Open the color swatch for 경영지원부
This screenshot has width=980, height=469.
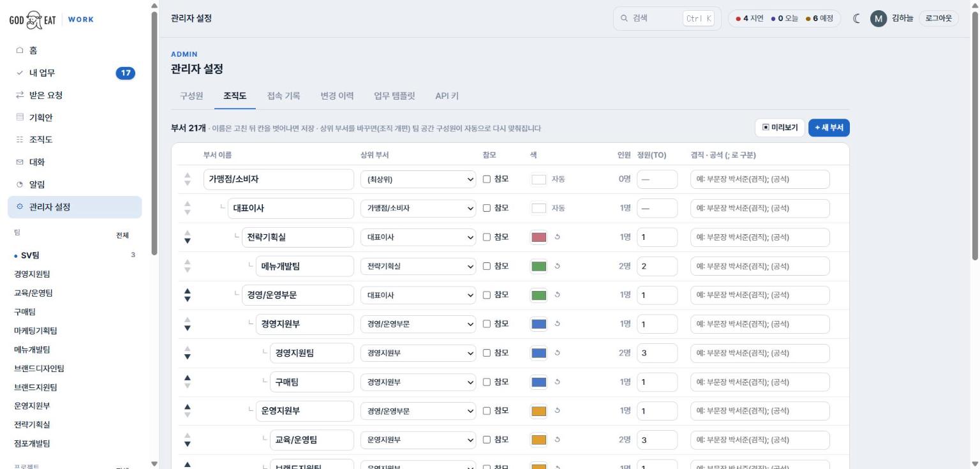click(539, 324)
